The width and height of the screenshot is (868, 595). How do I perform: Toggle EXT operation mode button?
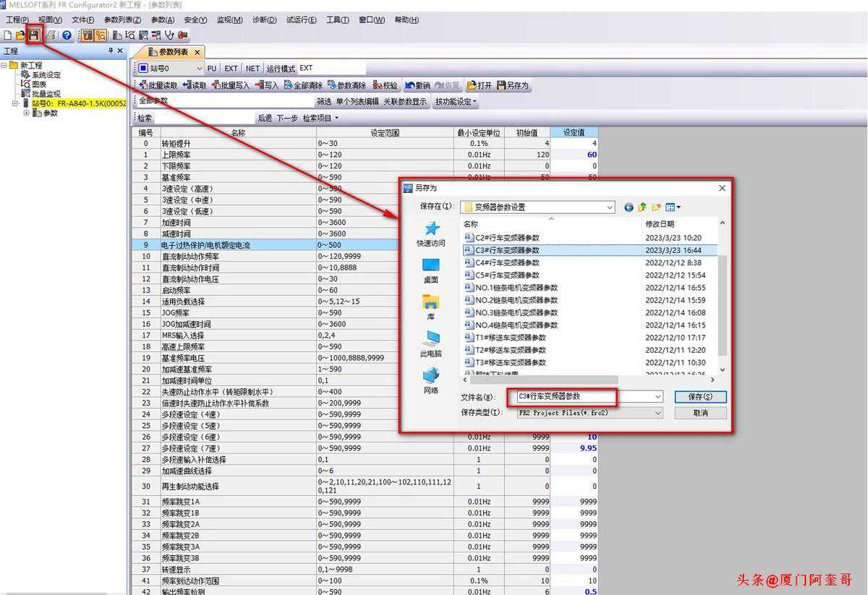[x=231, y=69]
